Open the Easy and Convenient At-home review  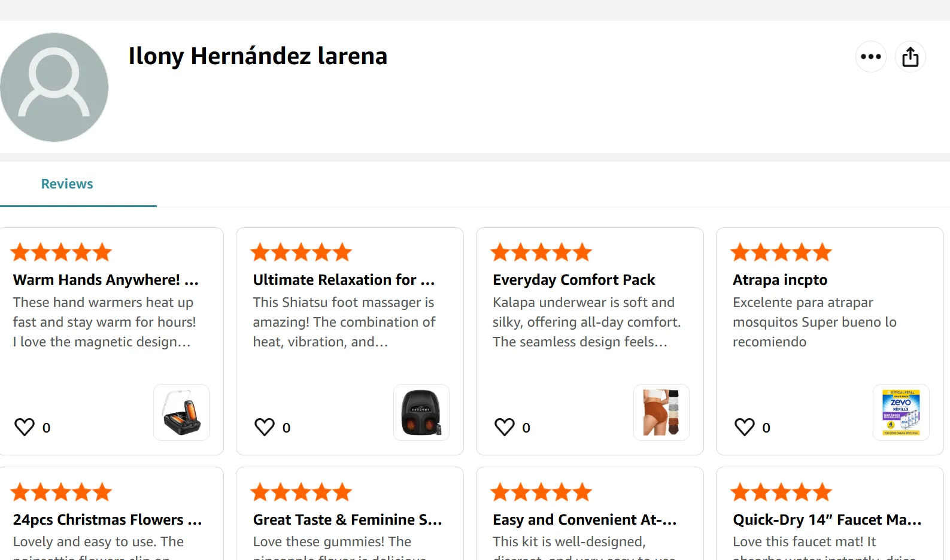click(x=584, y=520)
